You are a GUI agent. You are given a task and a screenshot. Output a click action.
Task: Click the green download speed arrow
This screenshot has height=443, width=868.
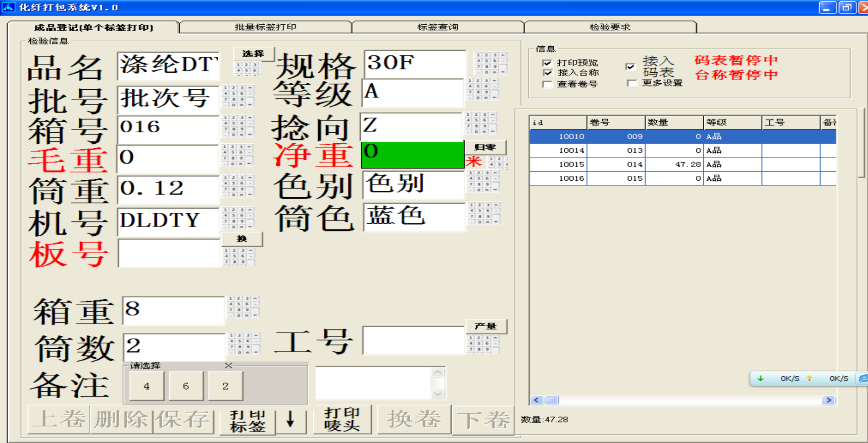(x=761, y=378)
